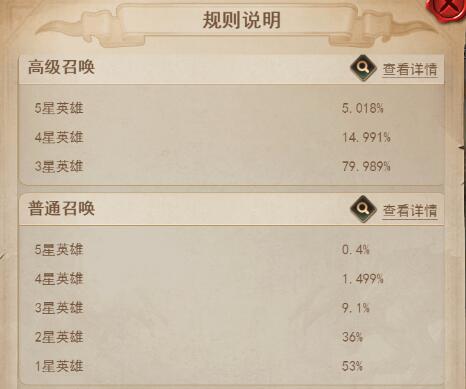Click the 14.991% probability value
466x389 pixels.
pyautogui.click(x=366, y=137)
